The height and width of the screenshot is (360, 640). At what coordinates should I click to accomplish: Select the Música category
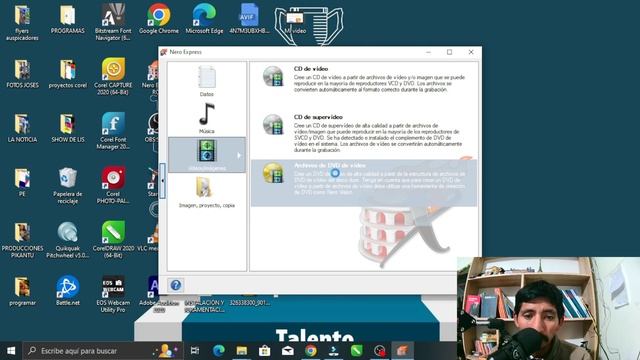[207, 118]
